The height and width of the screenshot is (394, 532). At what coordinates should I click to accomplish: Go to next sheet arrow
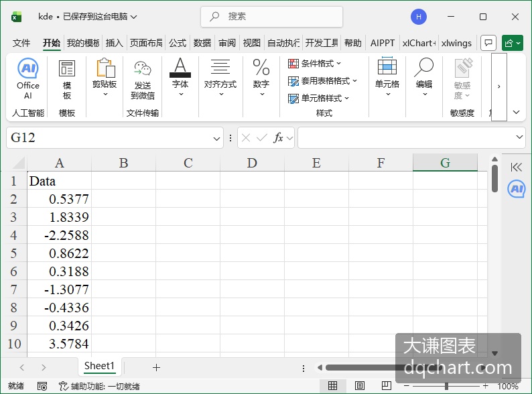(x=44, y=367)
